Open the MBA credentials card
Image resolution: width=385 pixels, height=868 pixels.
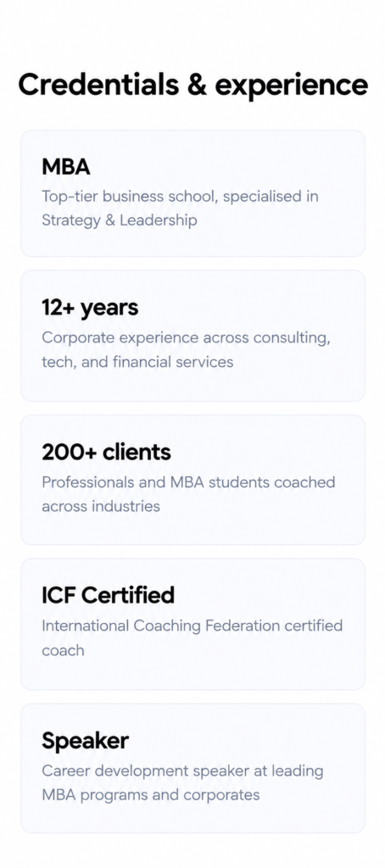coord(192,194)
